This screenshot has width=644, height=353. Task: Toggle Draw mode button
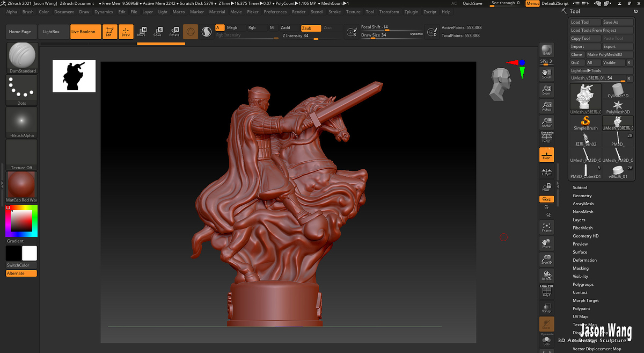126,32
